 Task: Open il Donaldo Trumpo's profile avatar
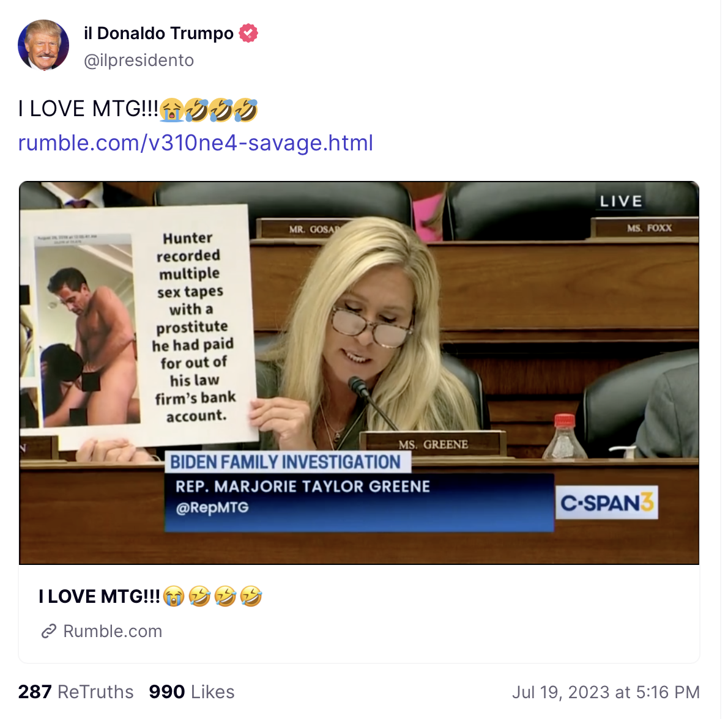coord(43,45)
